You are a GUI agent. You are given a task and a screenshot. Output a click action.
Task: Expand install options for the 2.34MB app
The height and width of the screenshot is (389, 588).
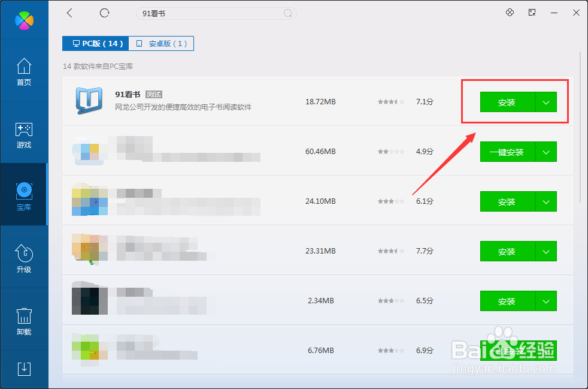[x=546, y=301]
